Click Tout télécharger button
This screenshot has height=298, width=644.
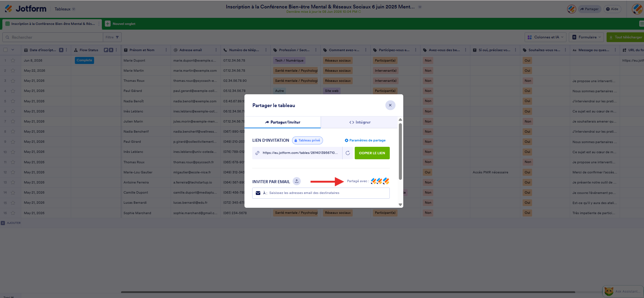point(625,37)
